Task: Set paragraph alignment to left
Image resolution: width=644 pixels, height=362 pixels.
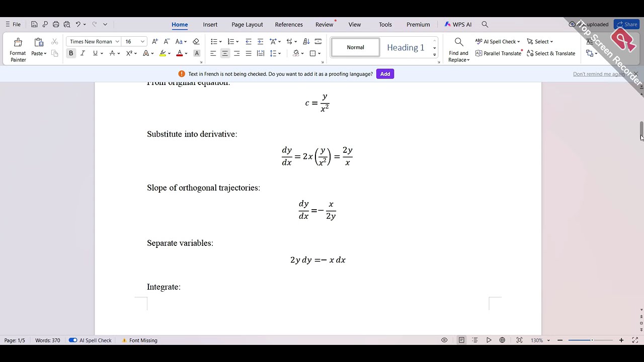Action: click(213, 53)
